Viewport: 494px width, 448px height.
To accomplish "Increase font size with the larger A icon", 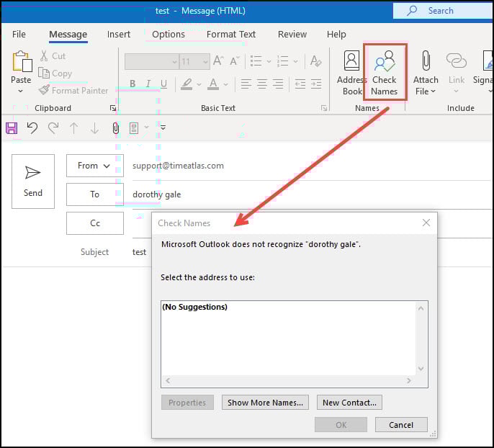I will pyautogui.click(x=218, y=61).
